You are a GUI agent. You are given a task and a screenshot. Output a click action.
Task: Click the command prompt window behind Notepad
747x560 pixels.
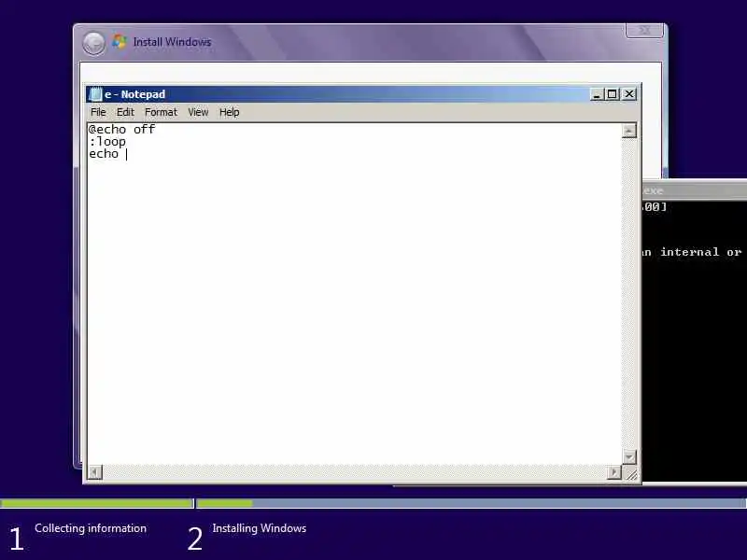point(695,333)
